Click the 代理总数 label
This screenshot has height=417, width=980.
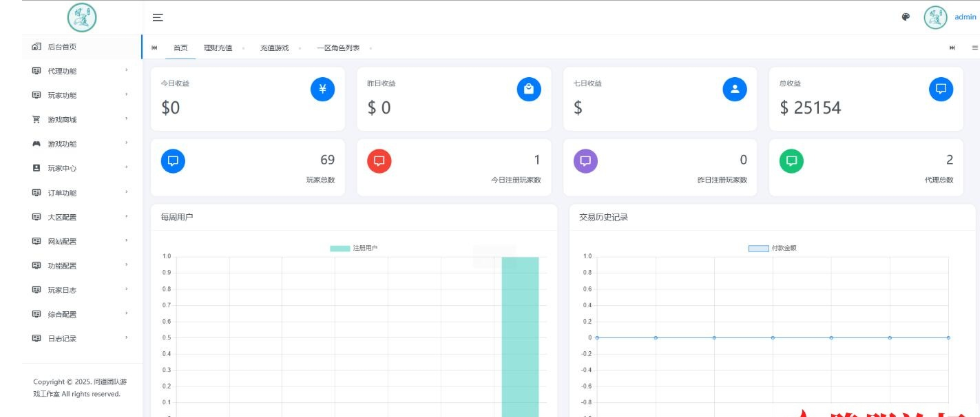[939, 180]
